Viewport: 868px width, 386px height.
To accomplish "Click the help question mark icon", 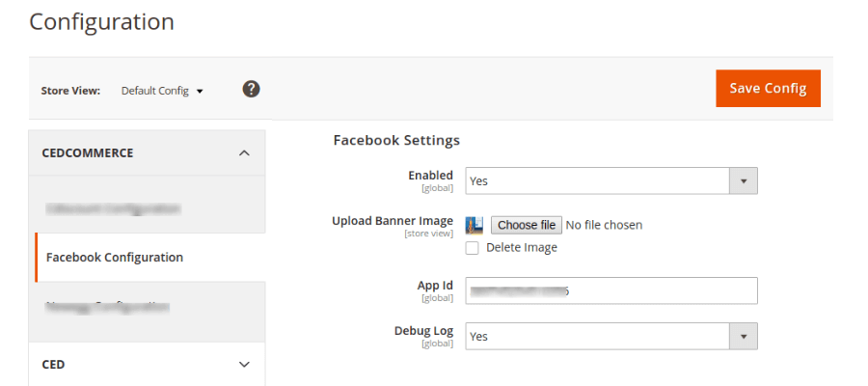I will tap(252, 89).
